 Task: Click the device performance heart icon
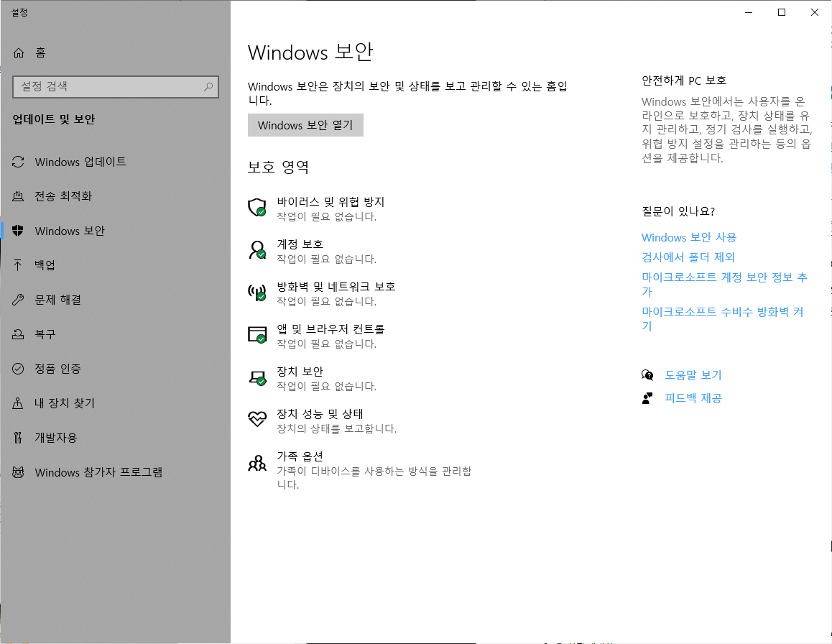(257, 419)
